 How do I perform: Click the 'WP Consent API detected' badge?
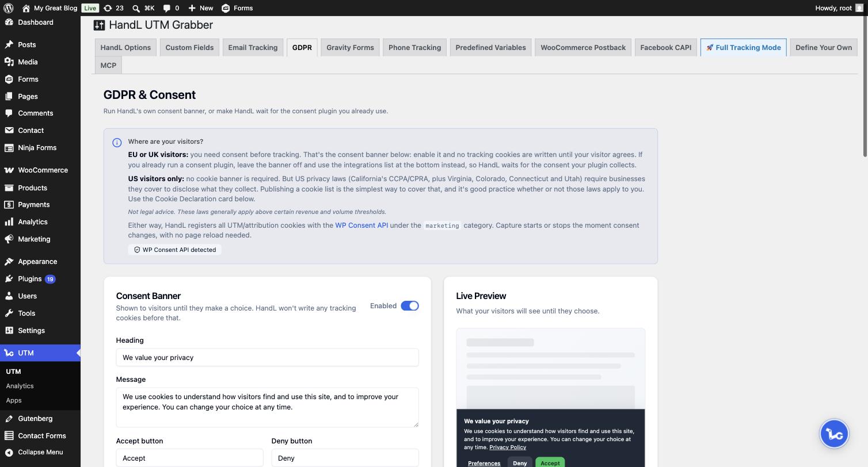[x=174, y=250]
